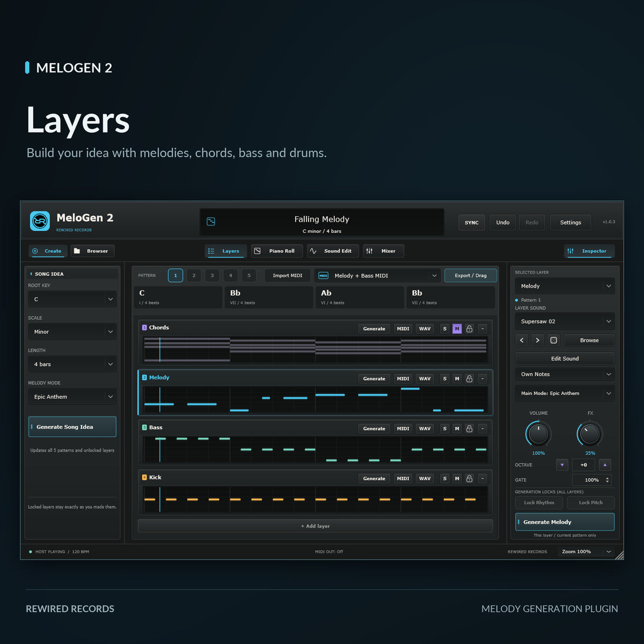Mute the Melody layer
Image resolution: width=644 pixels, height=644 pixels.
[x=457, y=378]
